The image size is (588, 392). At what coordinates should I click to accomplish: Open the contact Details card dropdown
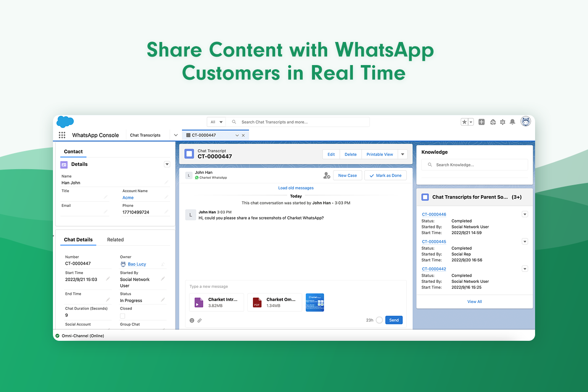pyautogui.click(x=167, y=164)
